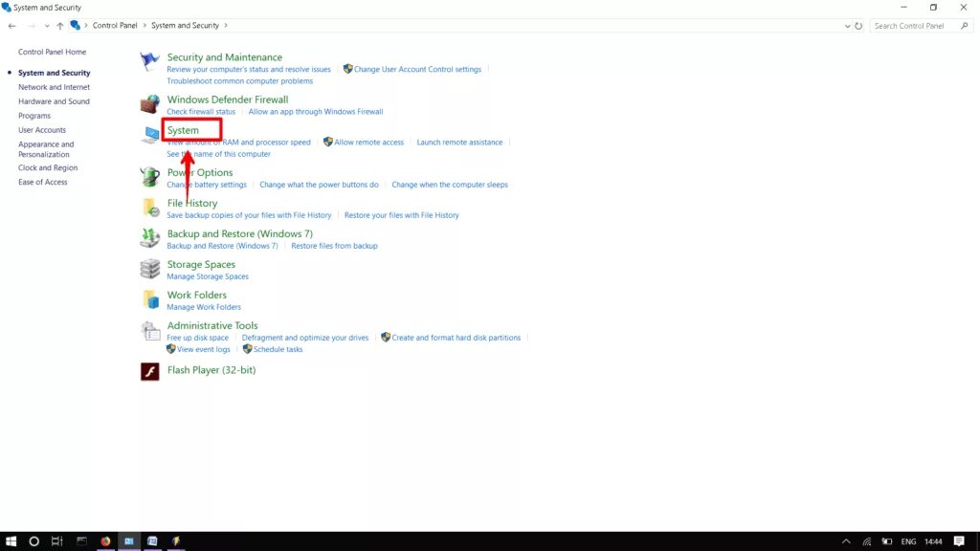Viewport: 980px width, 551px height.
Task: Click the Power Options battery icon
Action: click(x=149, y=177)
